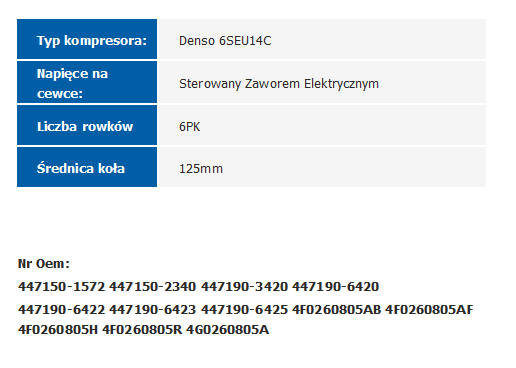This screenshot has height=368, width=516.
Task: Click the 'Liczba rowków' label cell
Action: coord(87,125)
